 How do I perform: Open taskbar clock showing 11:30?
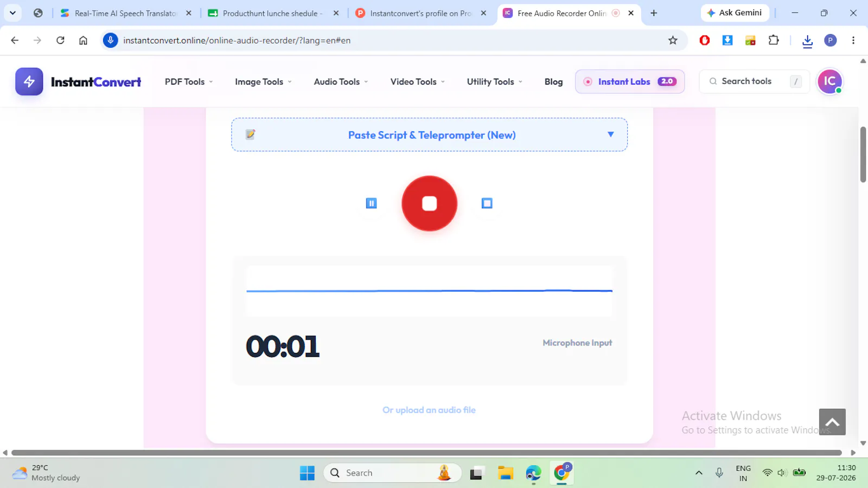836,473
